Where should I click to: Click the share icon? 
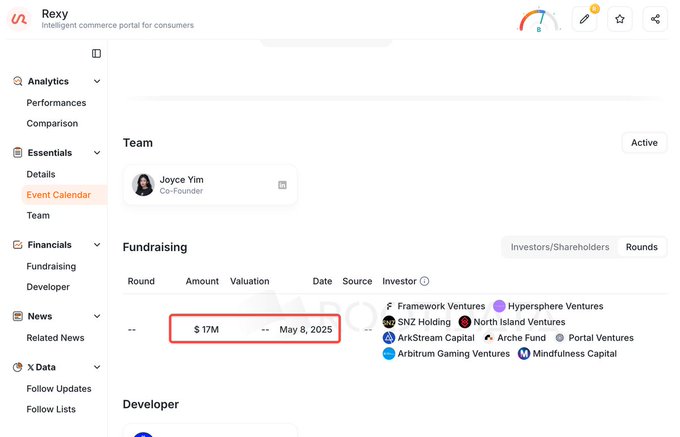click(655, 19)
